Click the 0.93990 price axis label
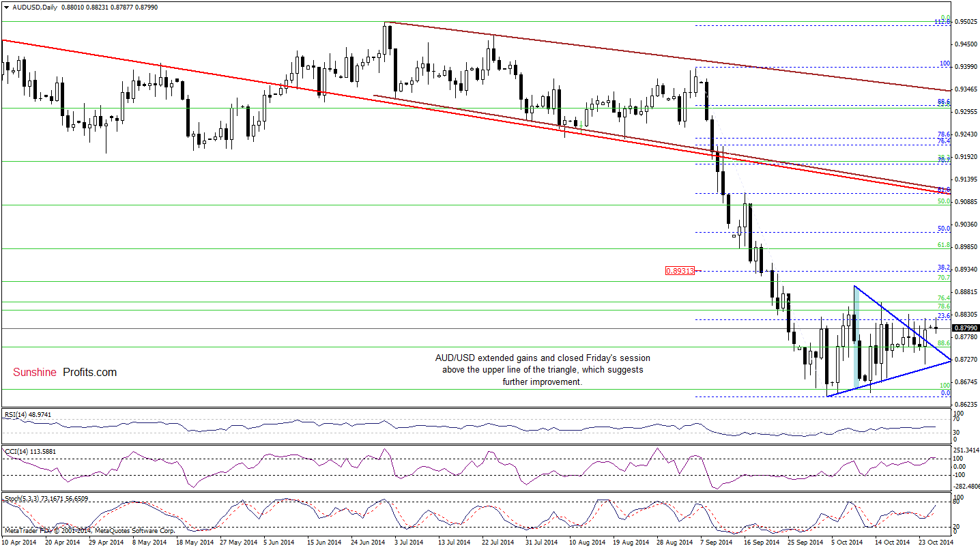Image resolution: width=980 pixels, height=548 pixels. 966,67
